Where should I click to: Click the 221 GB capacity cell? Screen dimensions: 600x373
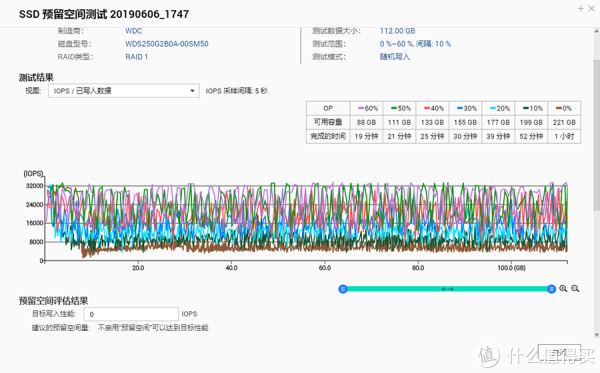pyautogui.click(x=564, y=122)
